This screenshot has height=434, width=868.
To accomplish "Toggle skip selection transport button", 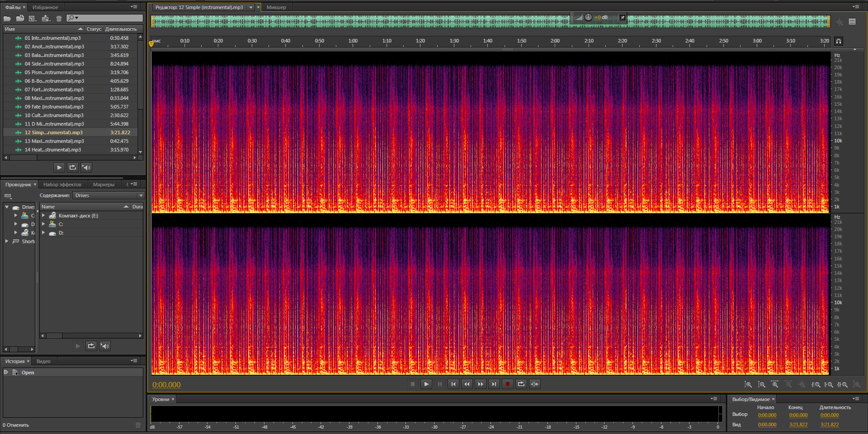I will 535,384.
